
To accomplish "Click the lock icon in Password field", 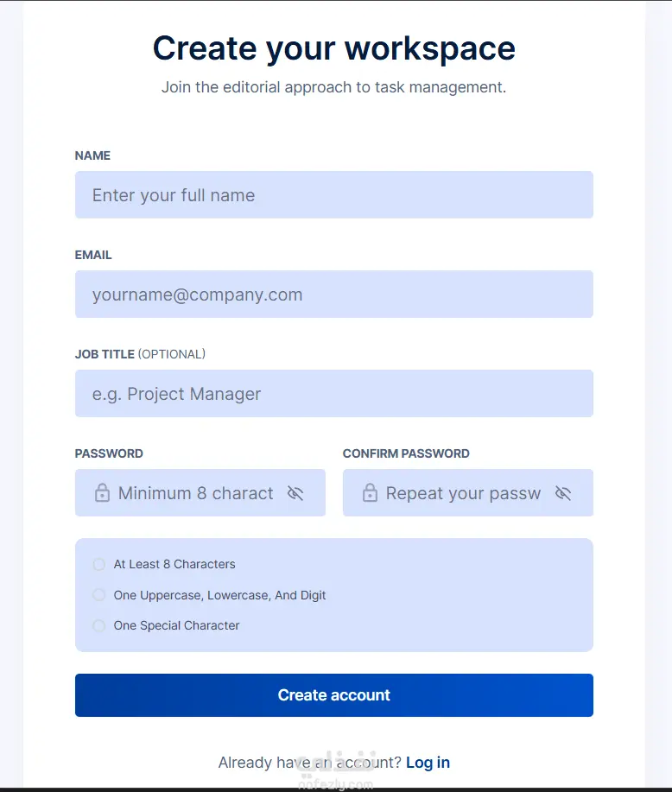I will coord(102,492).
